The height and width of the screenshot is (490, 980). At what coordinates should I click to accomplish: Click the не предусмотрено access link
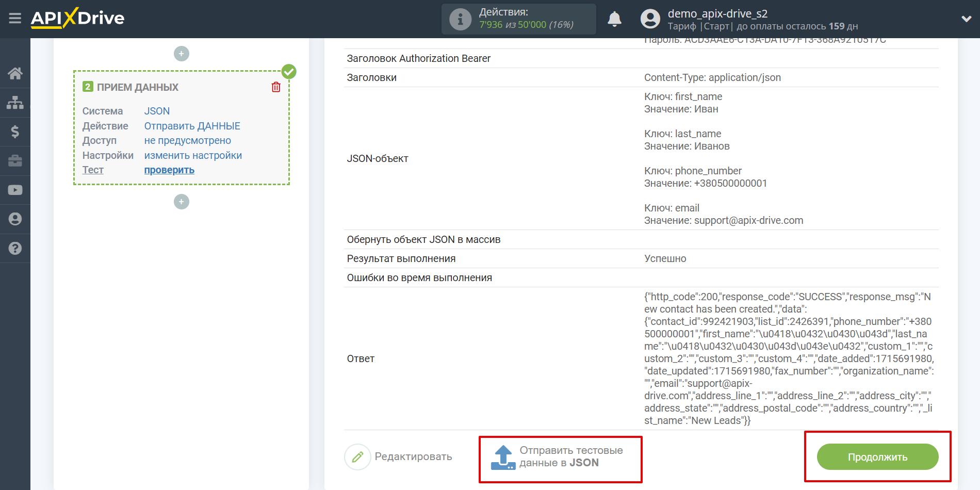(x=187, y=140)
